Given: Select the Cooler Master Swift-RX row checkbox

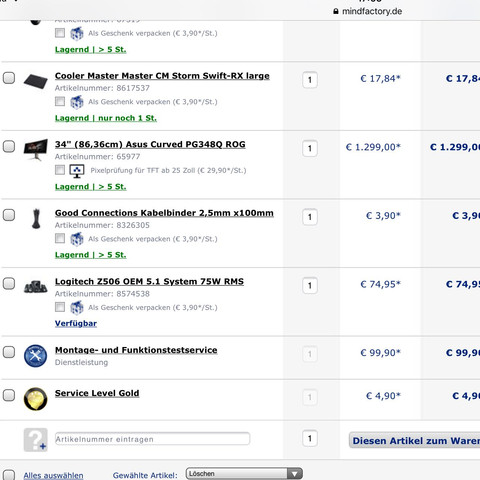Looking at the screenshot, I should click(x=9, y=78).
